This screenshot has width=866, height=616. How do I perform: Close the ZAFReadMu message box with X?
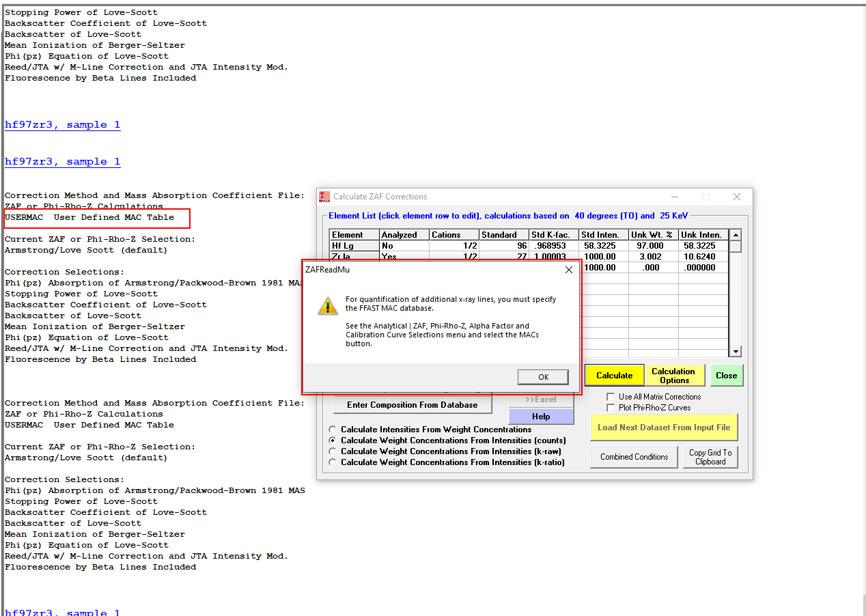coord(569,270)
